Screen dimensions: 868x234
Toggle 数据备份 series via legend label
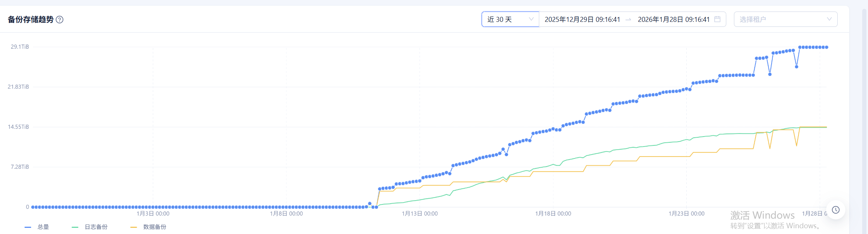pyautogui.click(x=155, y=227)
